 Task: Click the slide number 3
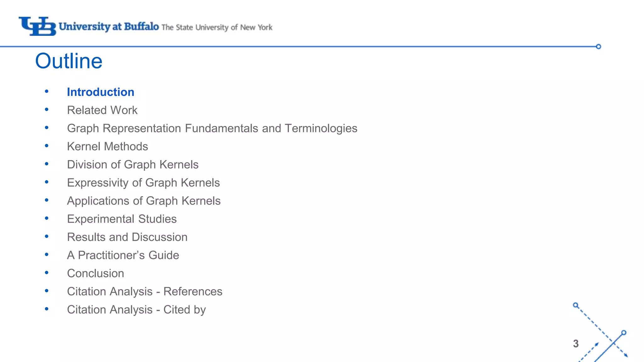coord(576,344)
